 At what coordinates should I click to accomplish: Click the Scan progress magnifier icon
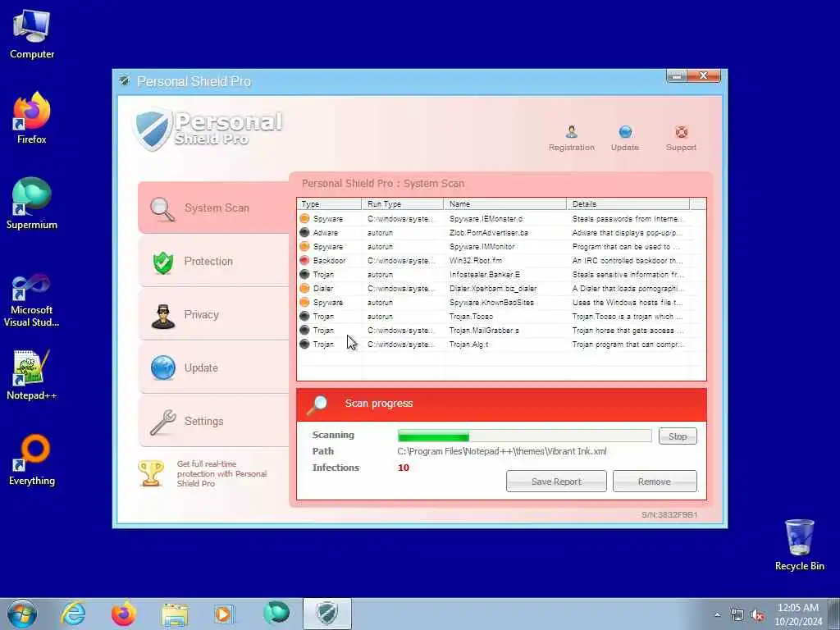pos(317,404)
